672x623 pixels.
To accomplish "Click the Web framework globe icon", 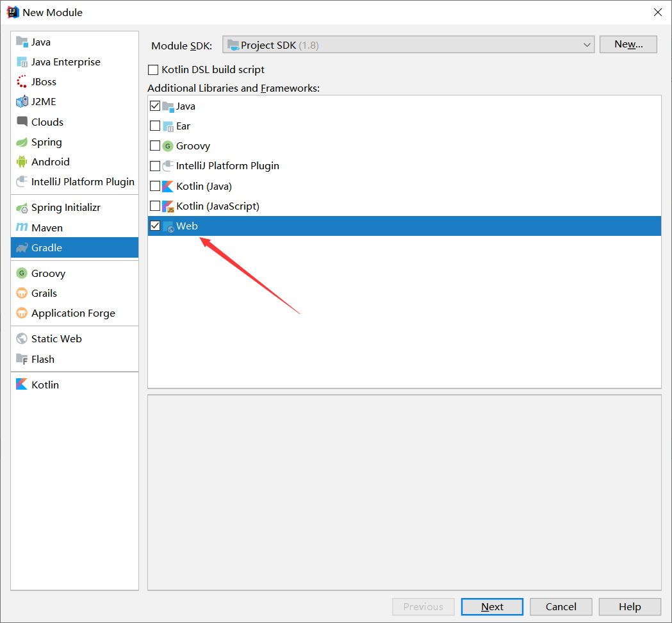I will [168, 226].
